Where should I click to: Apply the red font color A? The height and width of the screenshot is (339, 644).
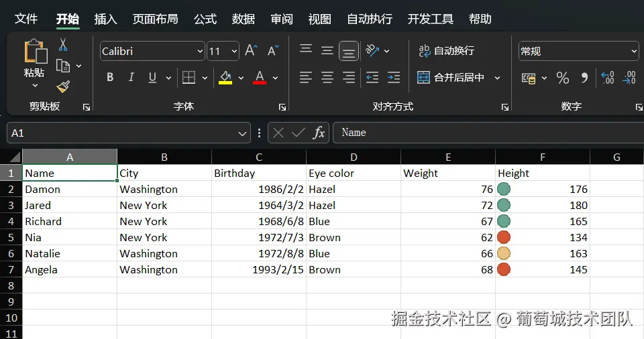point(260,77)
